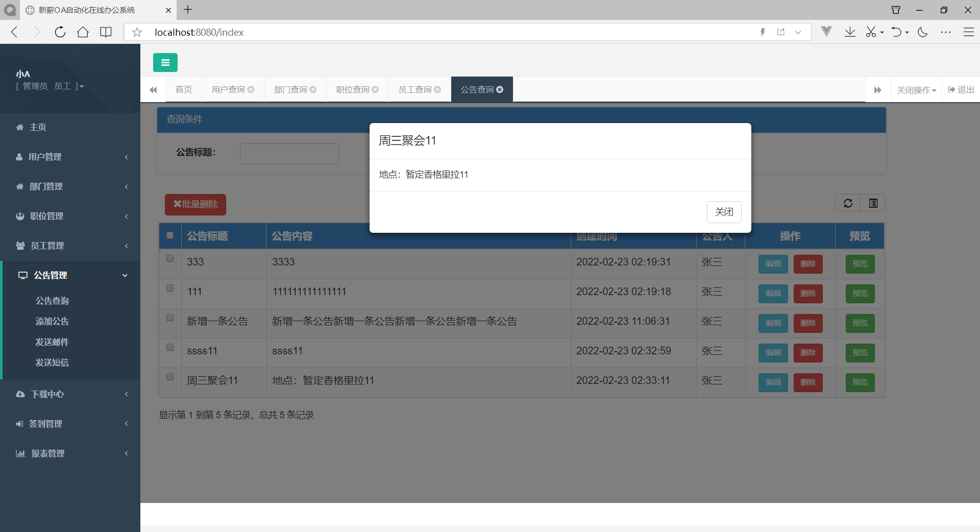Click the lightning speed mode icon

(763, 32)
